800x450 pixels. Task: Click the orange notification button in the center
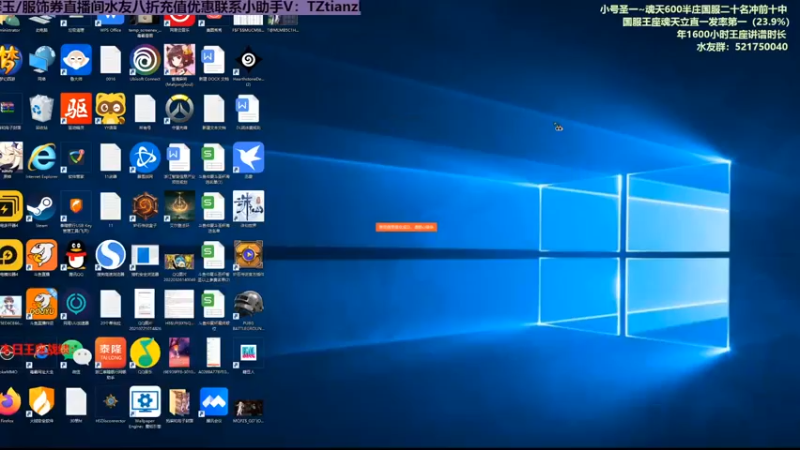pos(406,227)
